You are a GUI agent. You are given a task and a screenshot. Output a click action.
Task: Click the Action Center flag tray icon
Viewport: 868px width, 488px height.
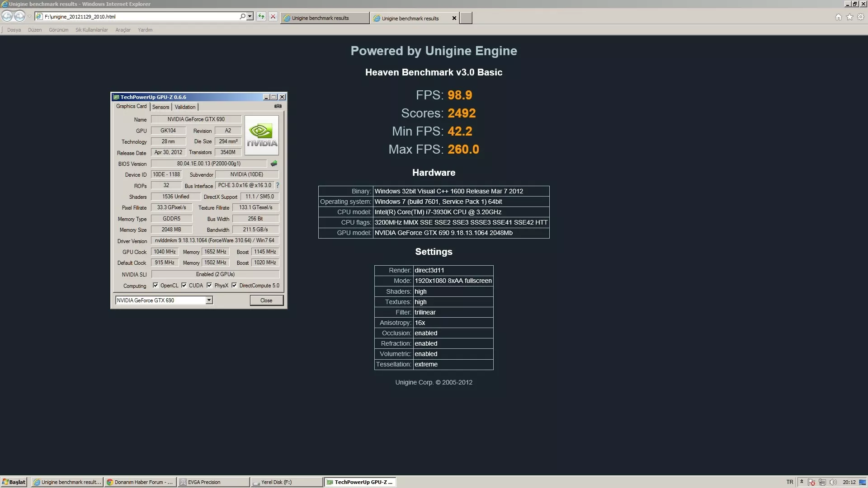[811, 483]
